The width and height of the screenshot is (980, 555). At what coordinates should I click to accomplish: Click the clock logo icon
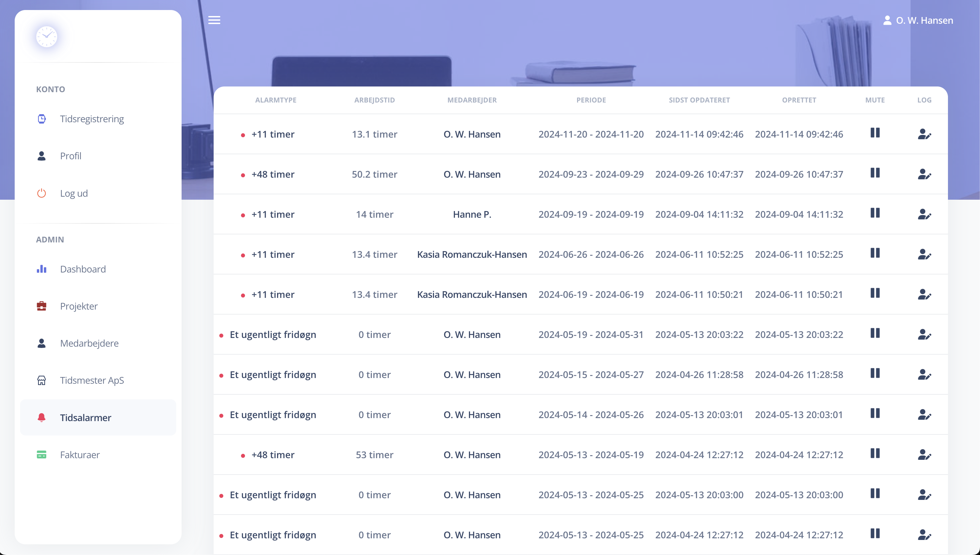(x=46, y=37)
